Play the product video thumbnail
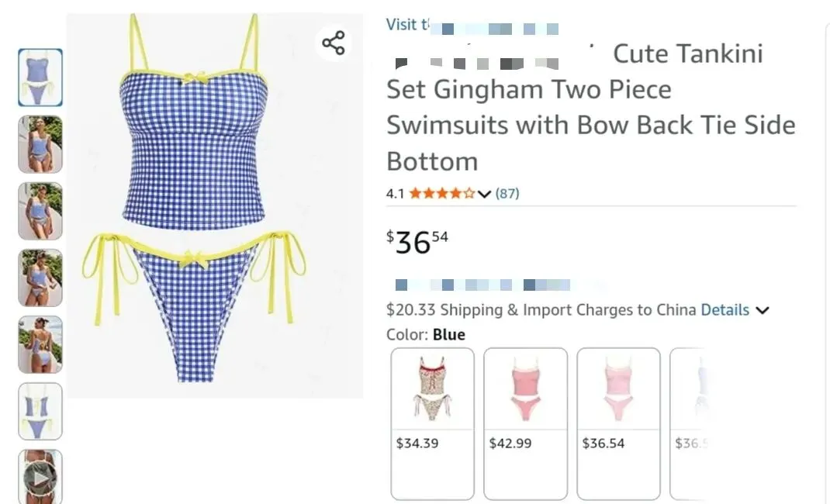Image resolution: width=830 pixels, height=504 pixels. pyautogui.click(x=40, y=478)
